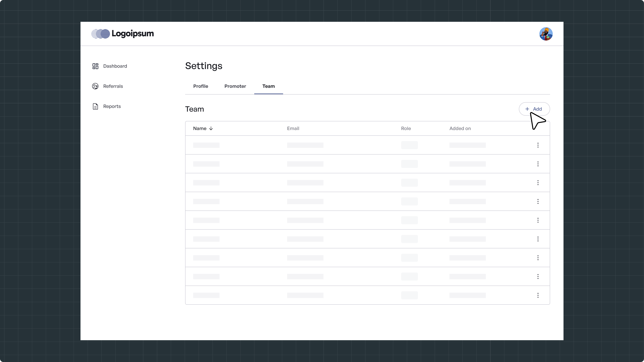
Task: Open the user avatar at top right
Action: tap(546, 34)
